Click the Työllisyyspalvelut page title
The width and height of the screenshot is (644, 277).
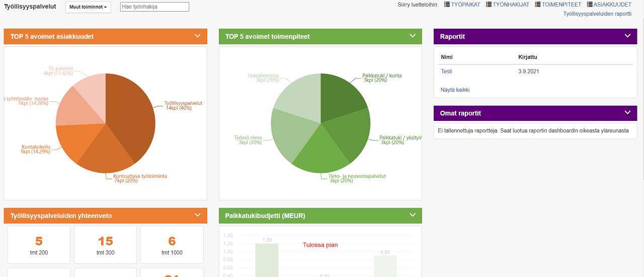click(30, 7)
